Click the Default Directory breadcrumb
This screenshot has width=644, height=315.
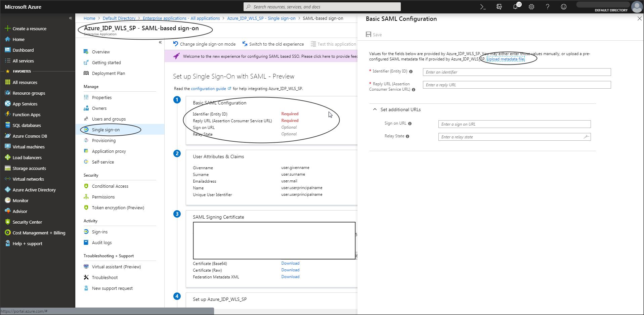[119, 18]
